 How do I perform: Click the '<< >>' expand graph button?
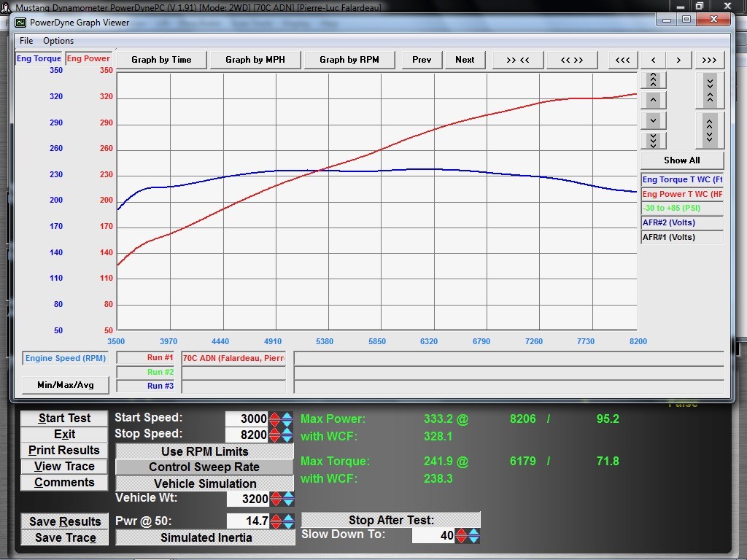click(572, 60)
